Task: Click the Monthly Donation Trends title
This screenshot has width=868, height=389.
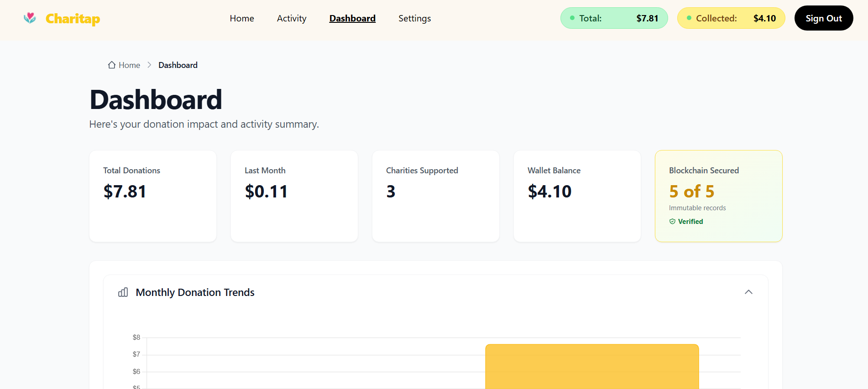Action: [195, 292]
